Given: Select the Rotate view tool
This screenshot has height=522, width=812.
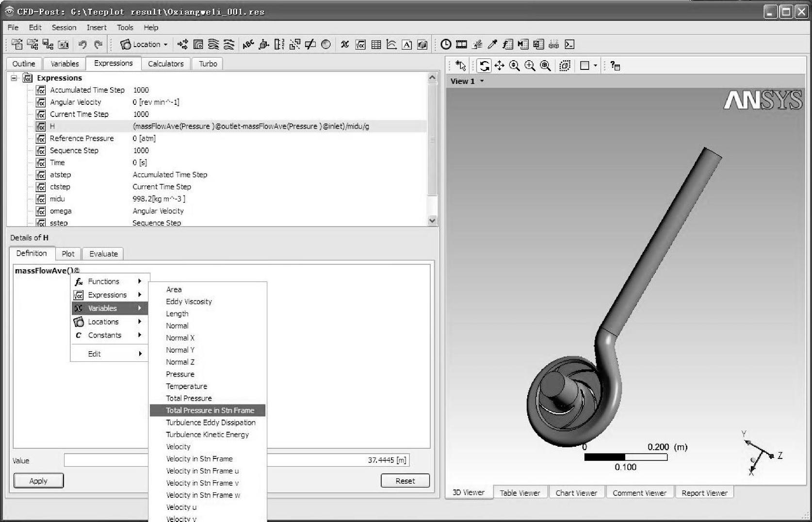Looking at the screenshot, I should [x=484, y=65].
